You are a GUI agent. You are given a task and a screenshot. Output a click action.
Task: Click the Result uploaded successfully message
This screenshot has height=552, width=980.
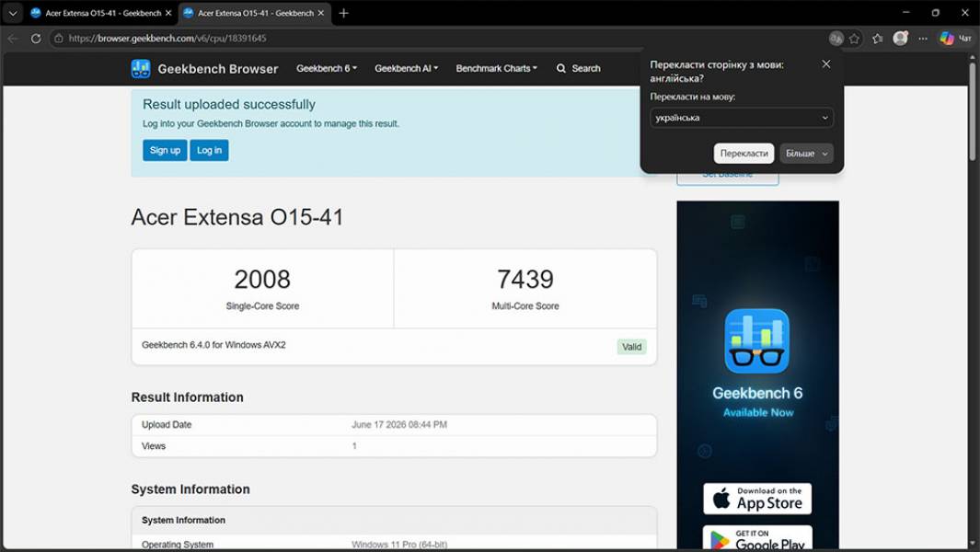click(x=229, y=104)
